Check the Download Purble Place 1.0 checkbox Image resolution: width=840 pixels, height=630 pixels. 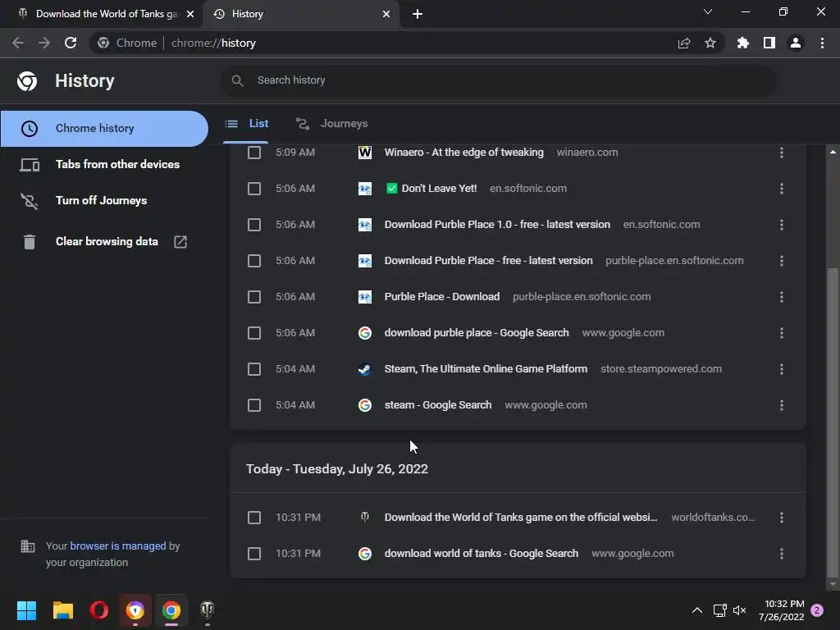(254, 225)
